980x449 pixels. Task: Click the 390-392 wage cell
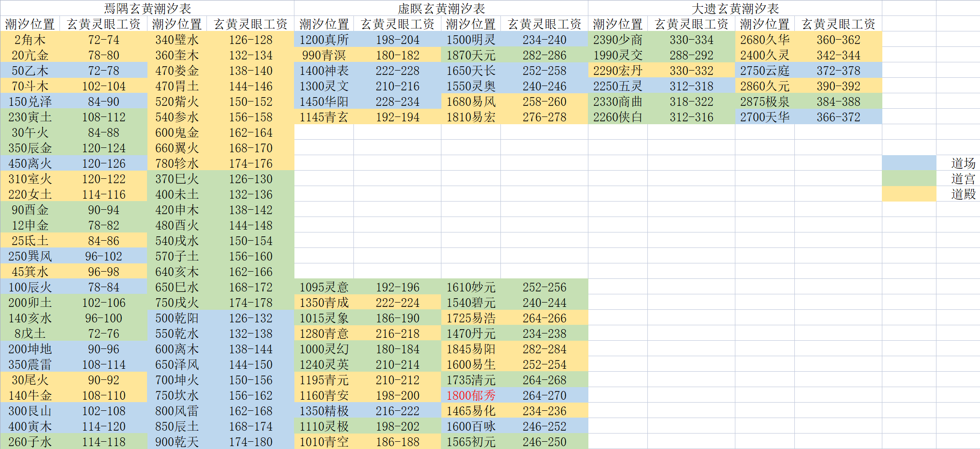coord(838,86)
